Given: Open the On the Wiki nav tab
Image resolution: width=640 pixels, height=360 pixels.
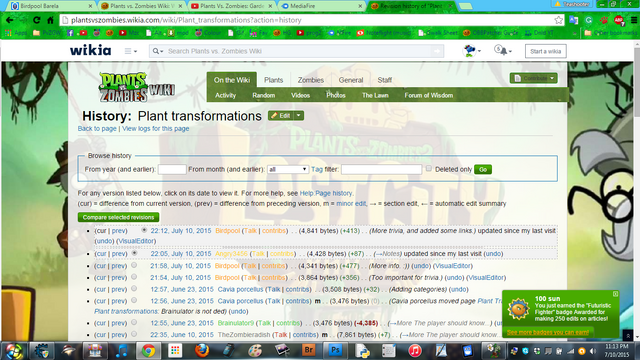Looking at the screenshot, I should tap(232, 80).
